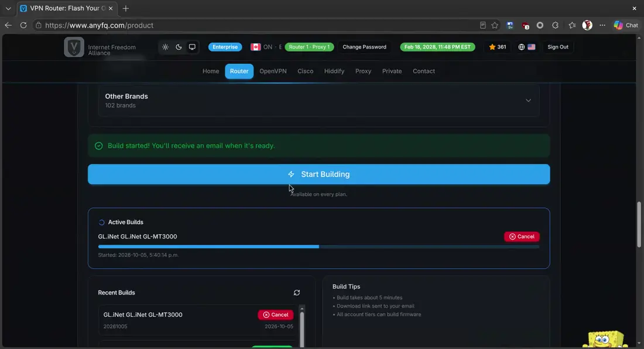Open the Contact nav tab

pos(423,71)
